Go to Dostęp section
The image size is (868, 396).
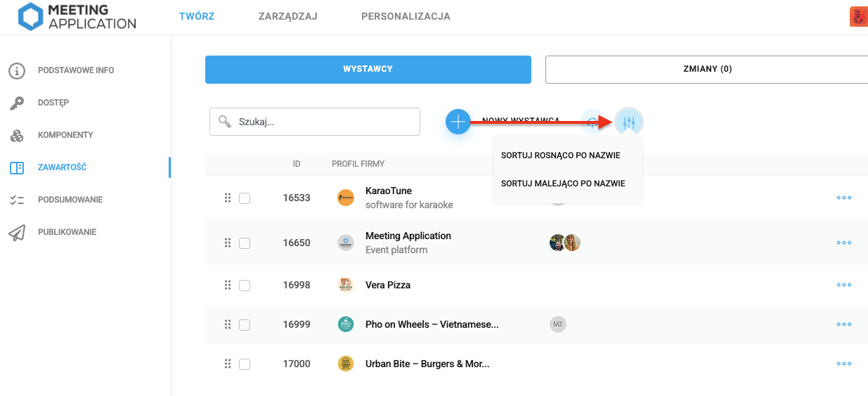pos(53,103)
